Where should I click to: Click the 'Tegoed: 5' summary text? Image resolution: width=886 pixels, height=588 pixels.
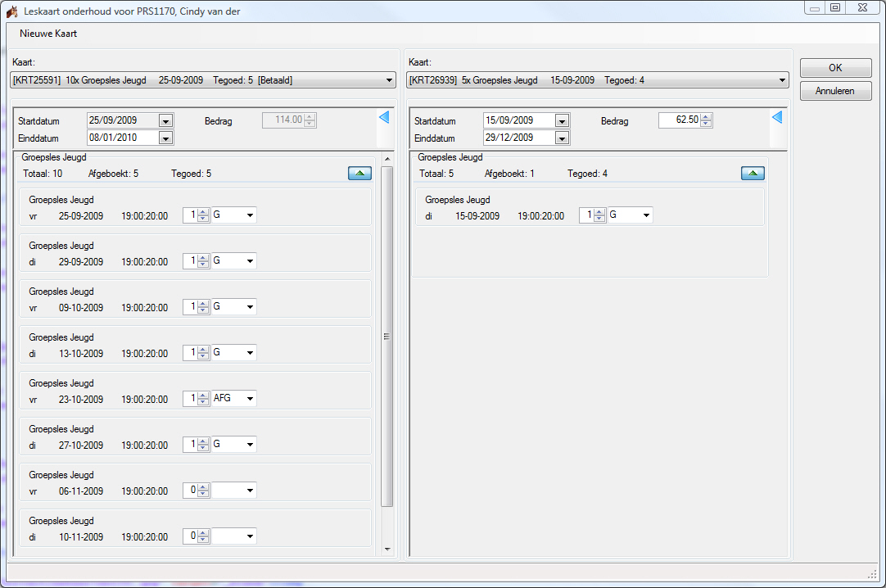click(x=191, y=174)
